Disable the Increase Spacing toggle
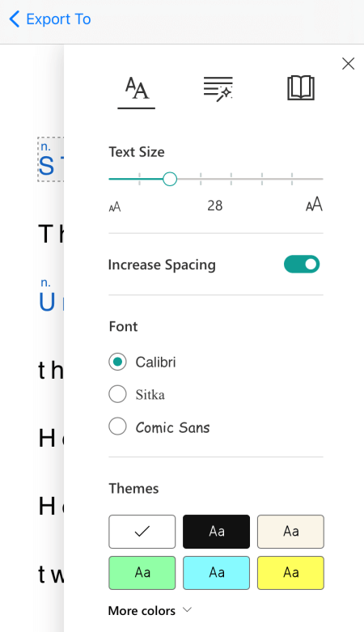This screenshot has width=364, height=632. coord(302,265)
